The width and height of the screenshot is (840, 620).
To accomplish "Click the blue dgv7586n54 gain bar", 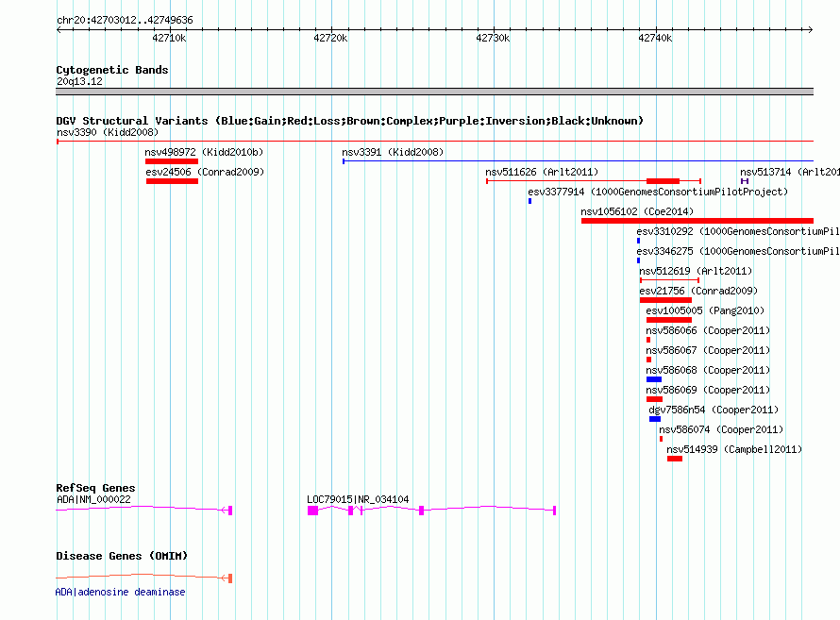I will (655, 419).
